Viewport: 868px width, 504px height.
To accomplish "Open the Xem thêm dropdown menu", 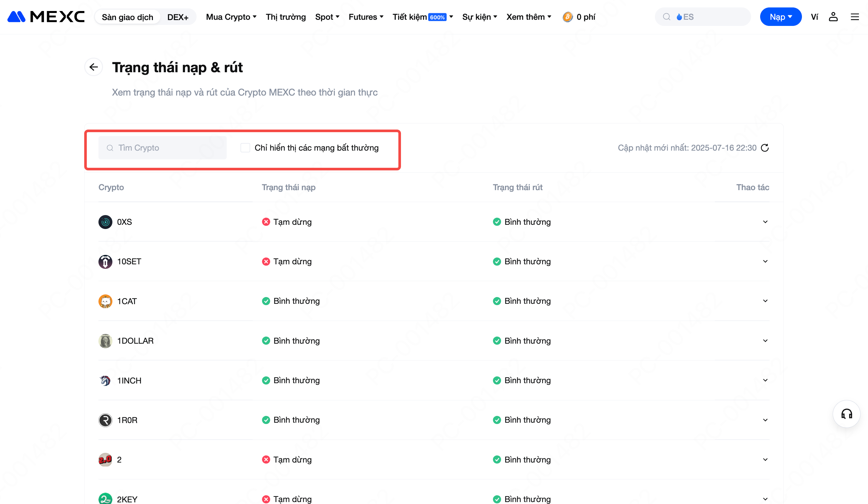I will pyautogui.click(x=529, y=17).
